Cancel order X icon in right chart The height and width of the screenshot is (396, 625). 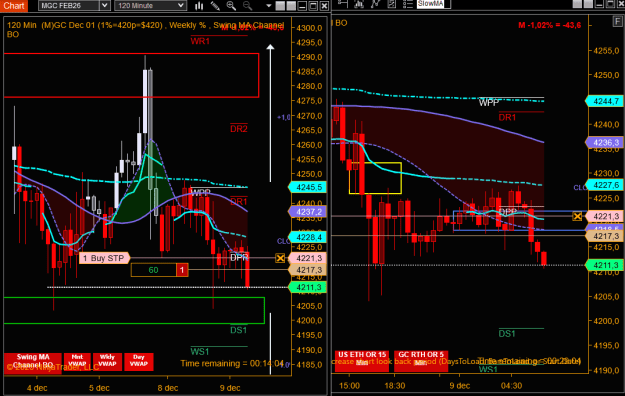(x=577, y=216)
